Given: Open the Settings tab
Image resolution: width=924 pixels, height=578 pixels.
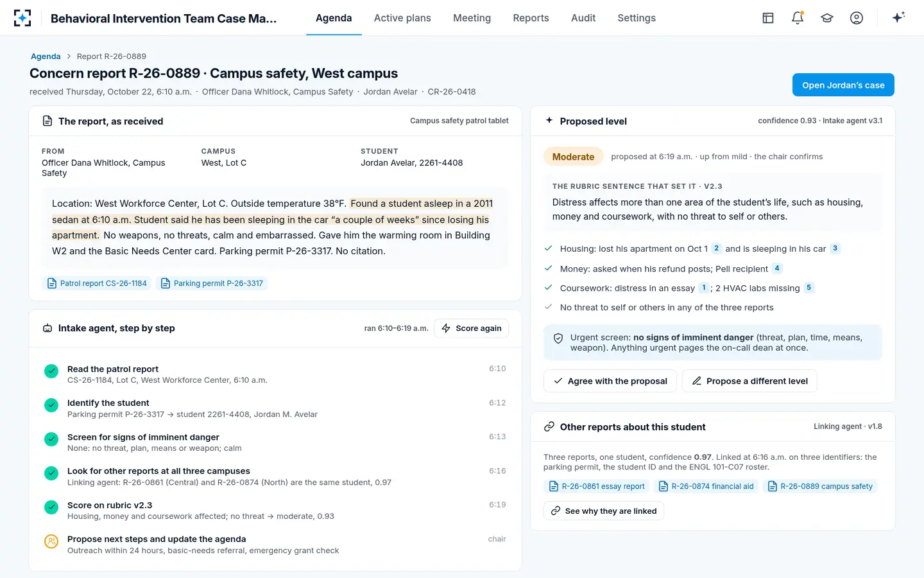Looking at the screenshot, I should click(x=637, y=18).
